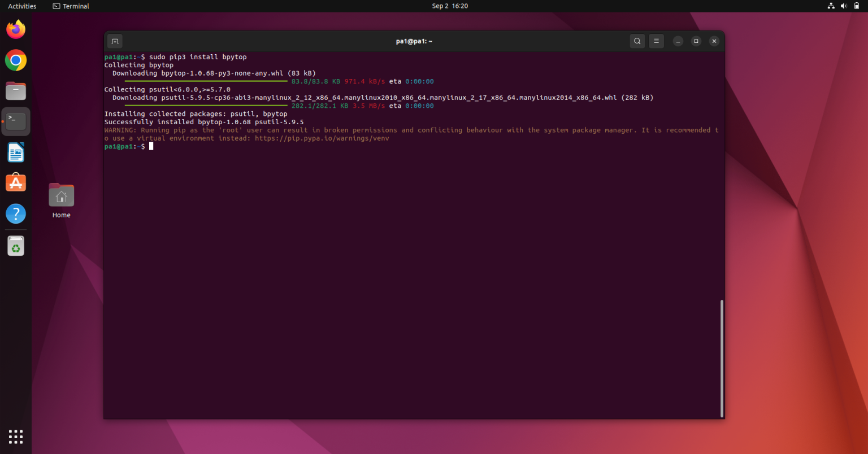Open the Help application icon
868x454 pixels.
coord(15,214)
